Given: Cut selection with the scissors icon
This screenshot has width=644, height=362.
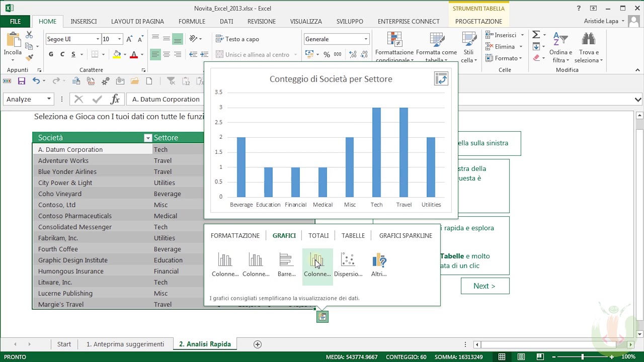Looking at the screenshot, I should pos(29,35).
